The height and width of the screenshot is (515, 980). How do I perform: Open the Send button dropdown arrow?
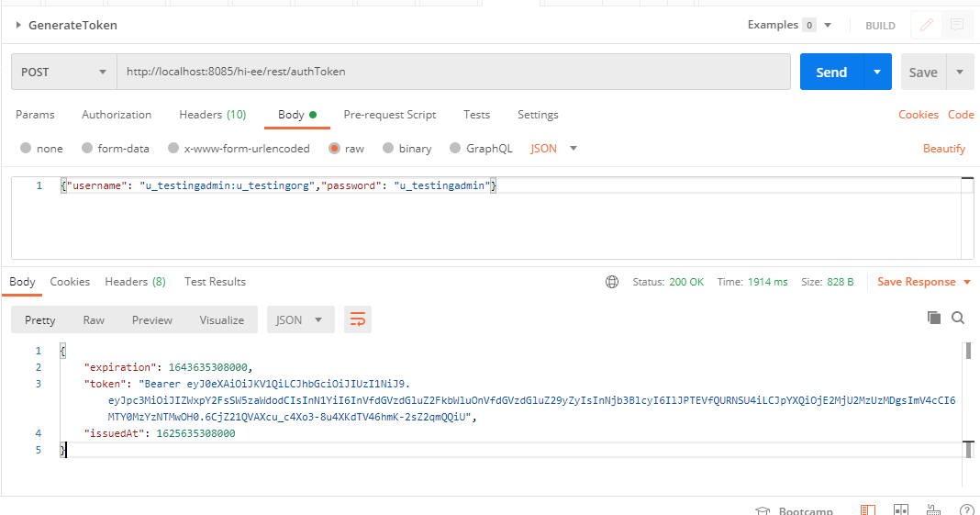[877, 72]
